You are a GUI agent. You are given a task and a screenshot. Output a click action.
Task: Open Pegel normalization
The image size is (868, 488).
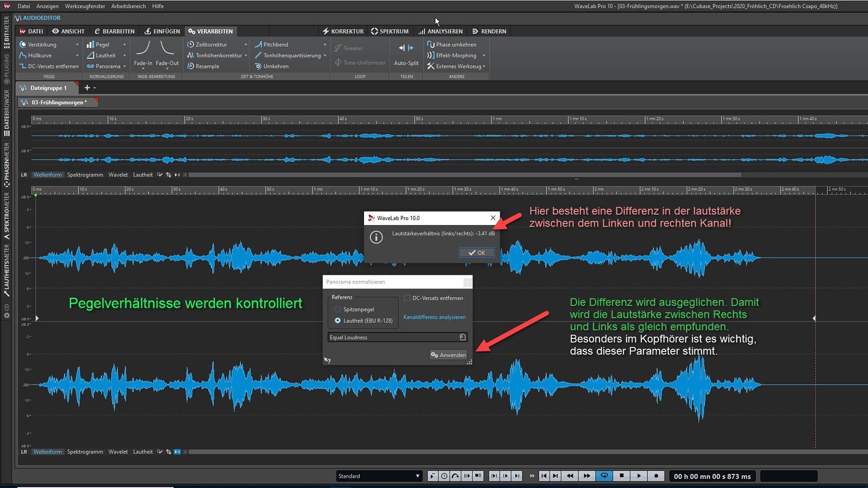(x=98, y=44)
